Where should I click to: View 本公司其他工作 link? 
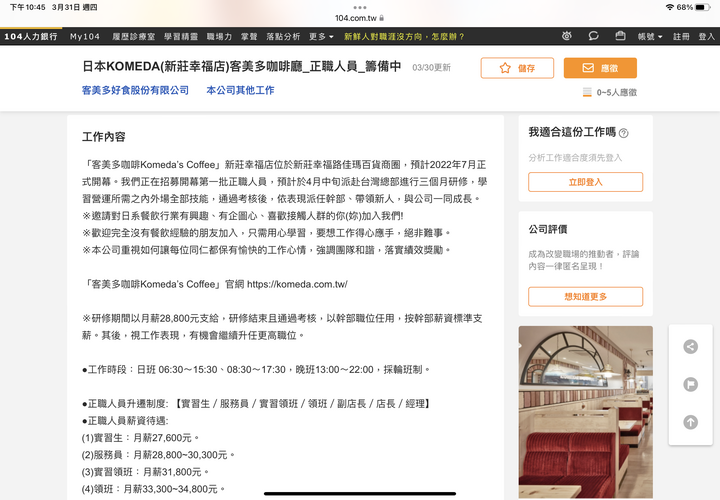[x=240, y=90]
